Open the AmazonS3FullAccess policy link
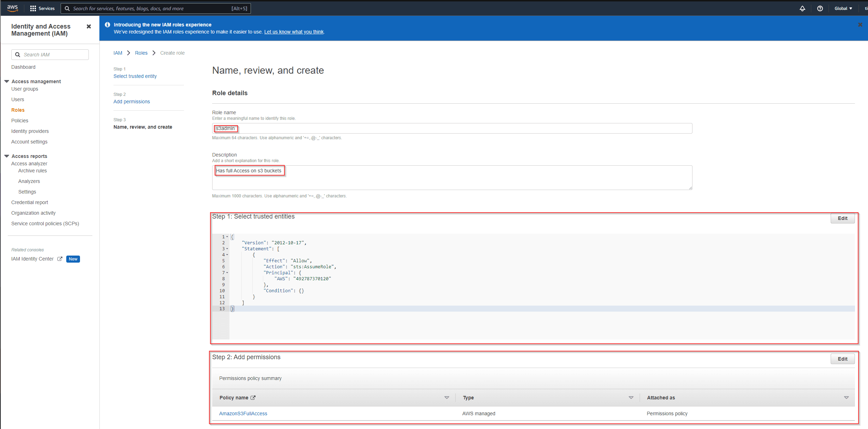The width and height of the screenshot is (868, 429). 243,413
